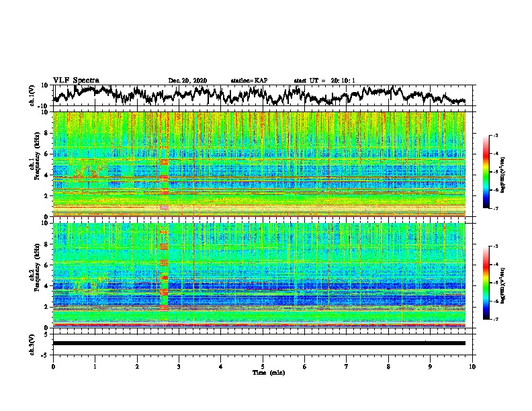Click time axis tick label "1"
This screenshot has width=532, height=411.
point(95,367)
